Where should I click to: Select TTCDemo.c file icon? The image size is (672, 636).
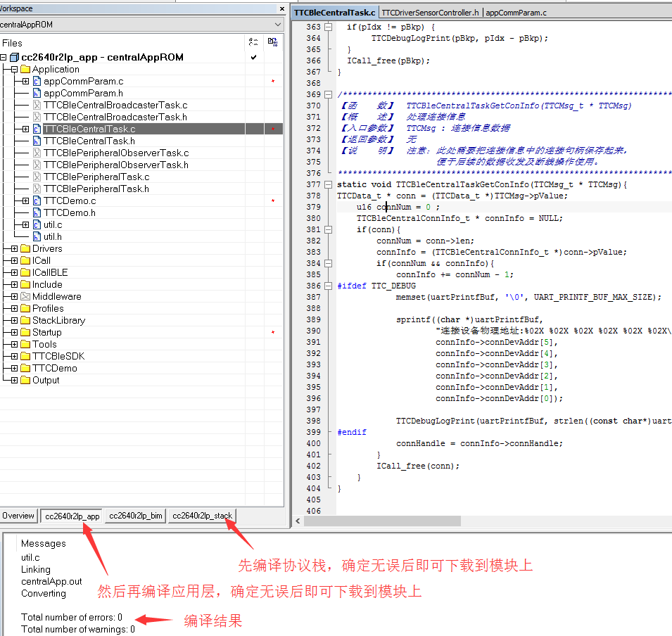37,201
